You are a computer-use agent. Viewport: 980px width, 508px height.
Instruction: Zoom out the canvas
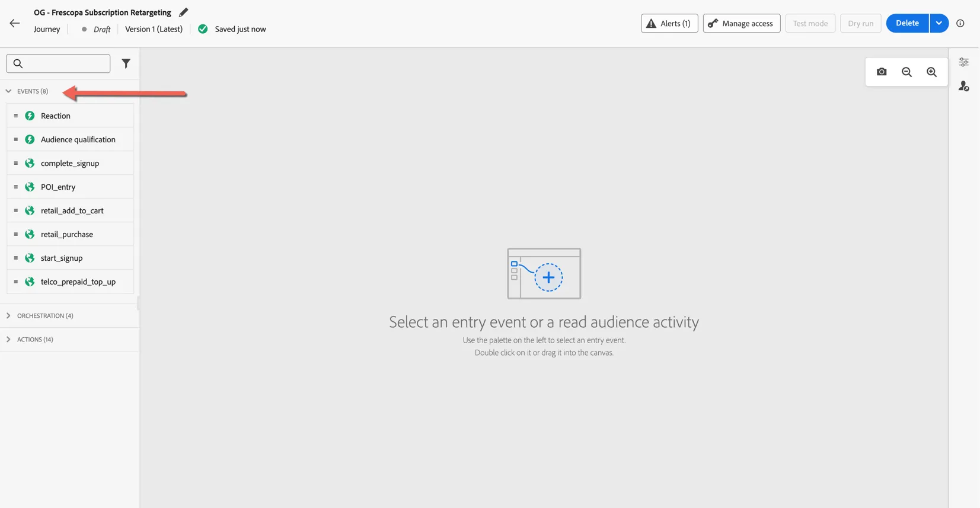point(906,72)
